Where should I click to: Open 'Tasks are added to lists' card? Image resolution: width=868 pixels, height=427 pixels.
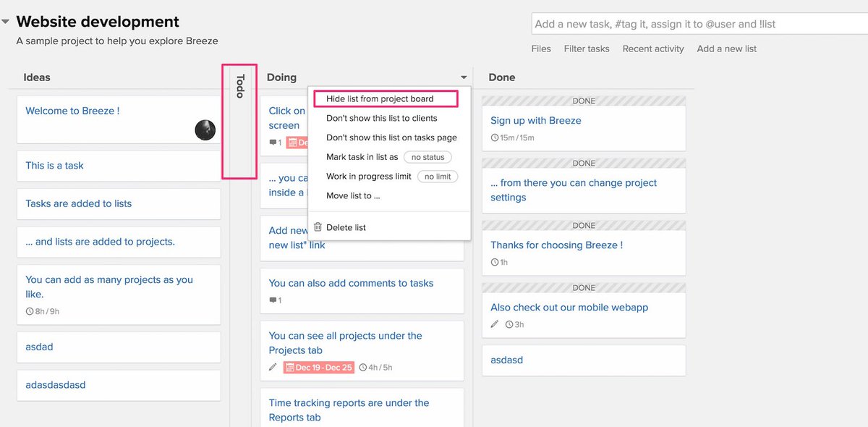(x=119, y=204)
